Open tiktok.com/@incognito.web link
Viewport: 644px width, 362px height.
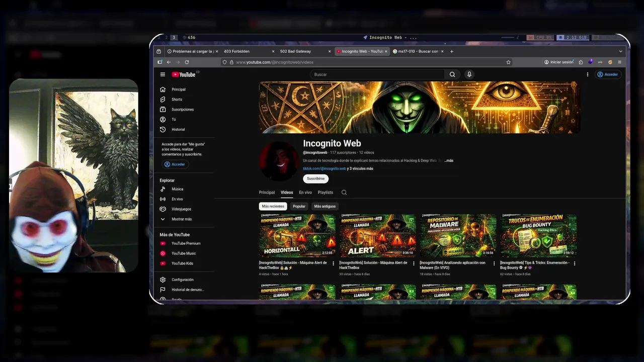(325, 169)
